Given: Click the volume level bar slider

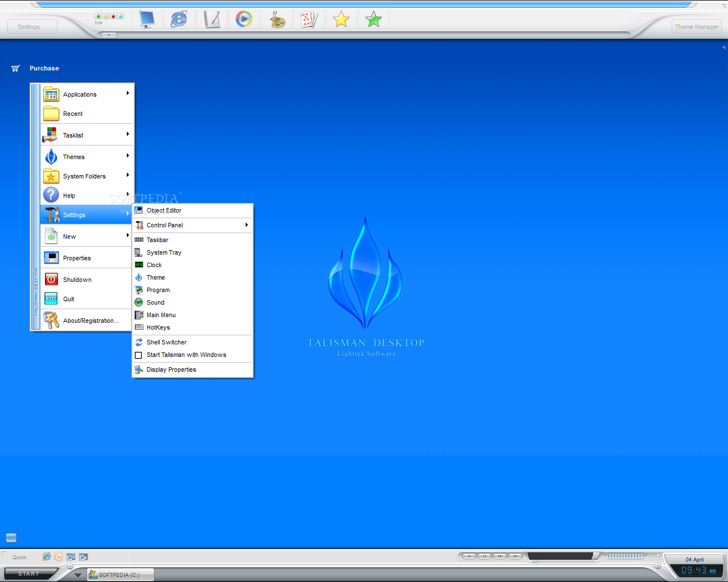Looking at the screenshot, I should (x=626, y=556).
